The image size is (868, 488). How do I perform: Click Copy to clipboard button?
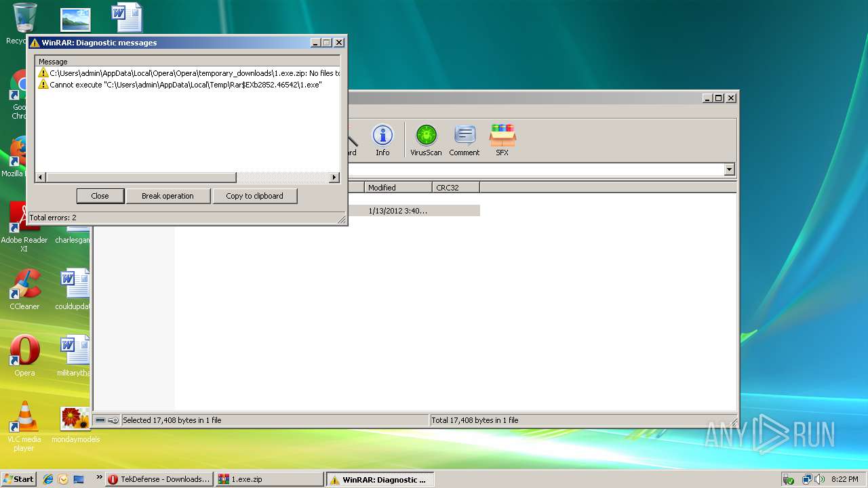pyautogui.click(x=254, y=196)
